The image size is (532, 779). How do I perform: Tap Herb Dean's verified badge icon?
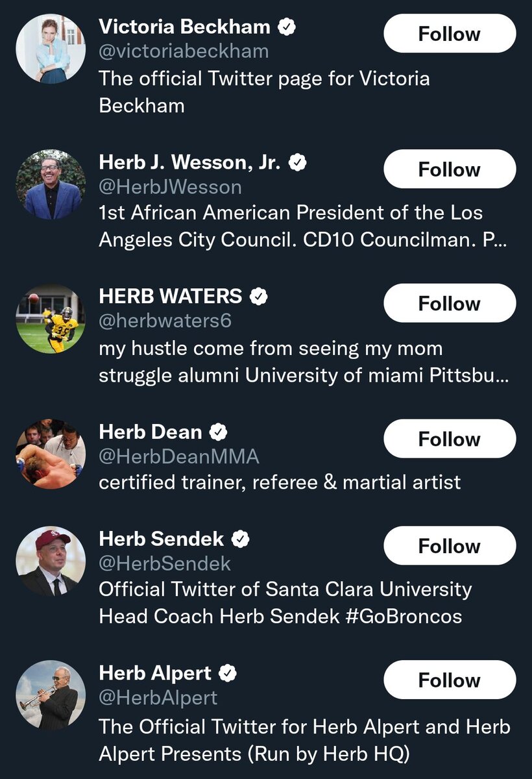[219, 432]
